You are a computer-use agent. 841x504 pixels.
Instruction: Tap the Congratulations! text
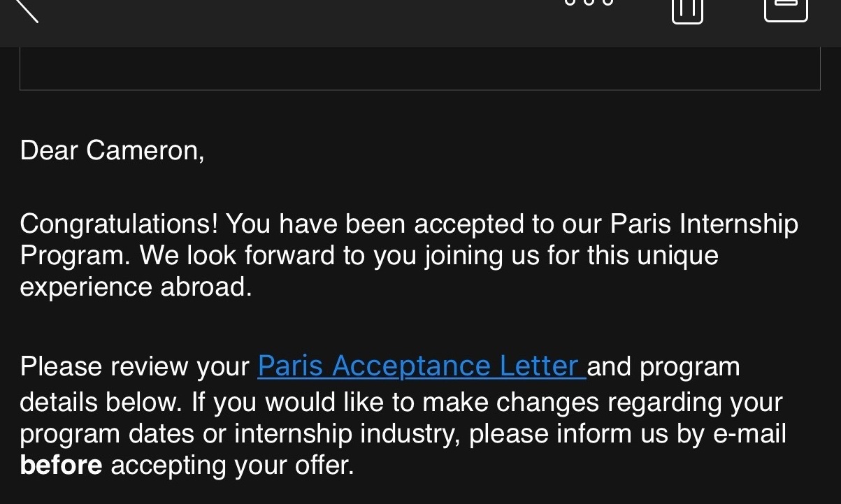[x=120, y=224]
